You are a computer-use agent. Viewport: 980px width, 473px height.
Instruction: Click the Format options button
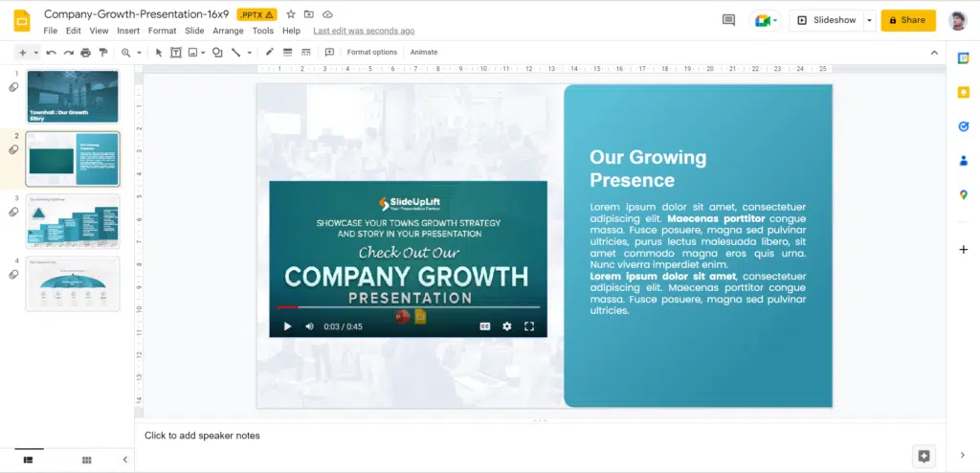tap(371, 53)
